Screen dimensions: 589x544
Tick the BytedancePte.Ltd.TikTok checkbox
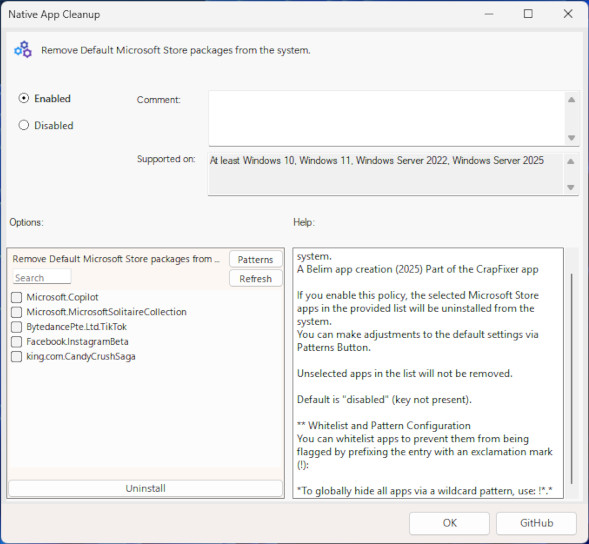[x=17, y=327]
